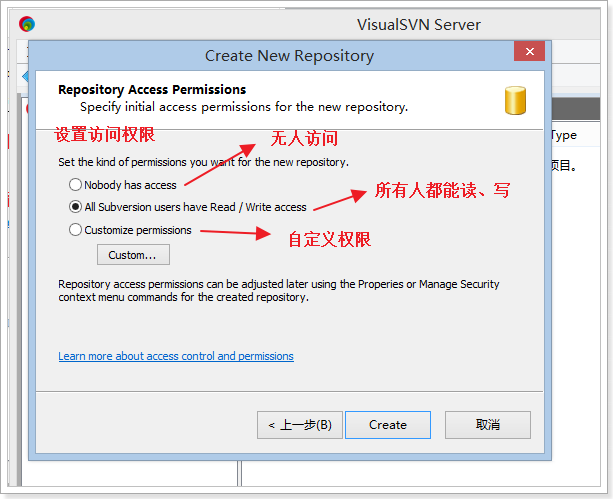The height and width of the screenshot is (499, 613).
Task: Click the yellow repository cylinder icon
Action: pyautogui.click(x=515, y=101)
